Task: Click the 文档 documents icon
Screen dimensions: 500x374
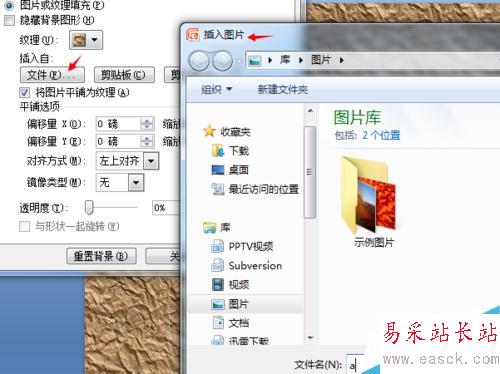Action: pos(218,322)
